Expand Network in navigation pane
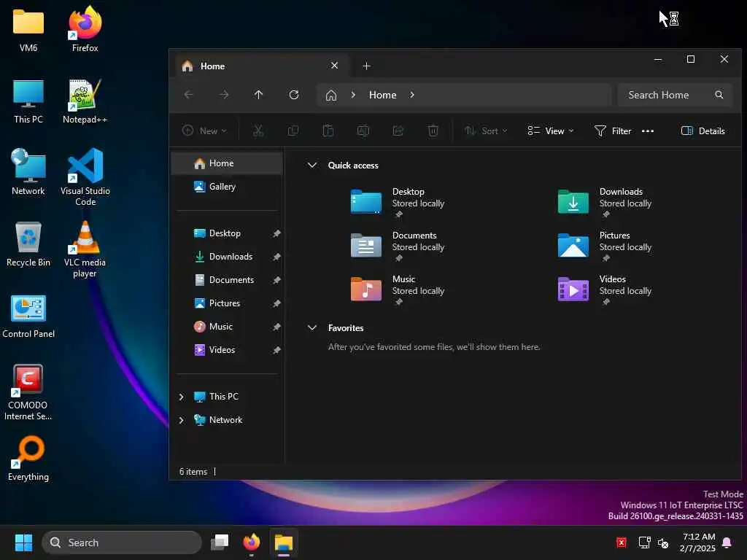 click(181, 420)
